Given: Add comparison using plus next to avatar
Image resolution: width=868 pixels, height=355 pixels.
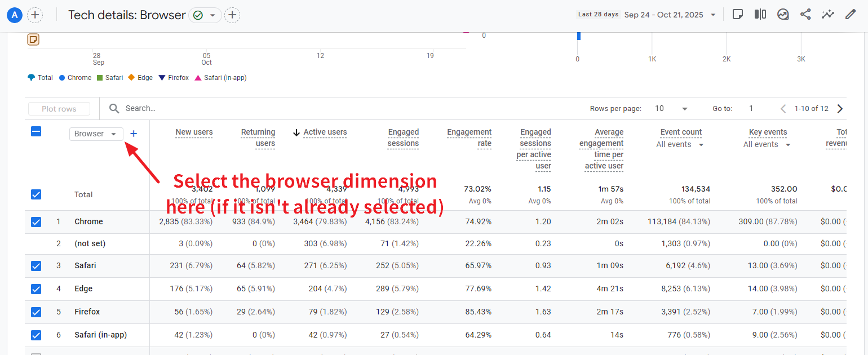Looking at the screenshot, I should 35,15.
